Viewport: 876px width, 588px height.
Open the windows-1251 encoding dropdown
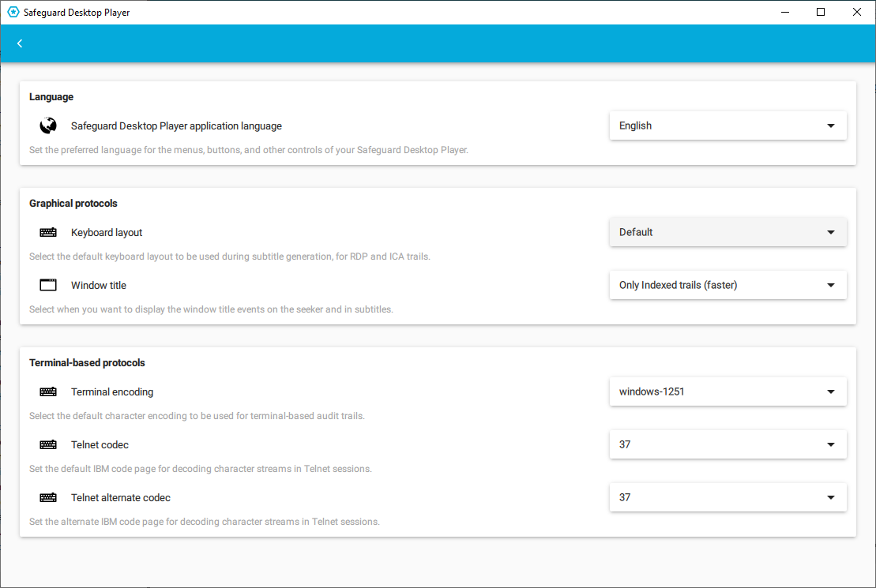pyautogui.click(x=728, y=391)
